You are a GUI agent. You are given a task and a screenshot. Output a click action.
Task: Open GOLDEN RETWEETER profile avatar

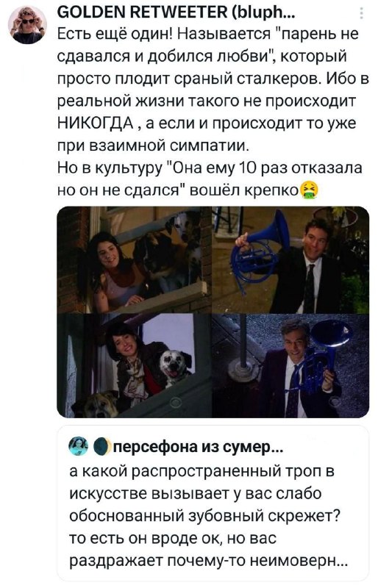click(27, 25)
